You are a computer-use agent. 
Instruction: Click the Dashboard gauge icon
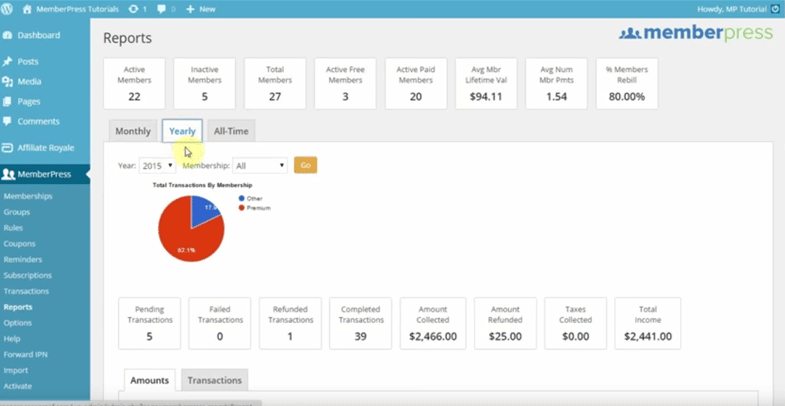point(7,36)
